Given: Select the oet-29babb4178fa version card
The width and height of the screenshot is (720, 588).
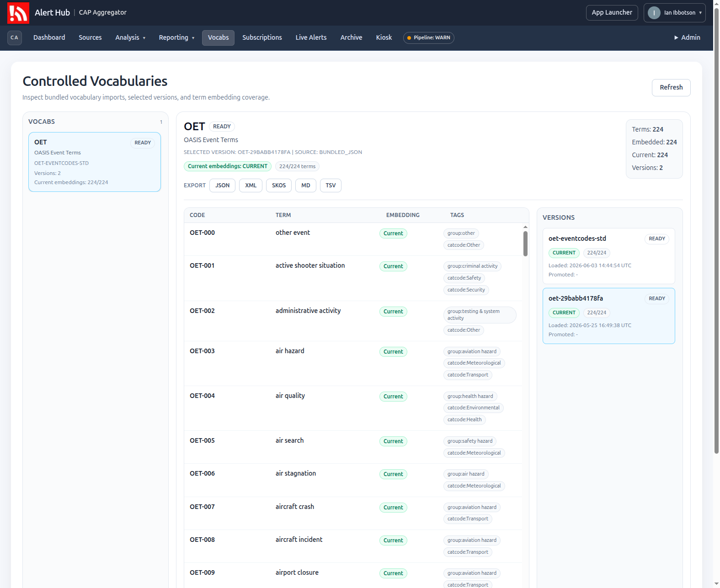Looking at the screenshot, I should coord(608,316).
